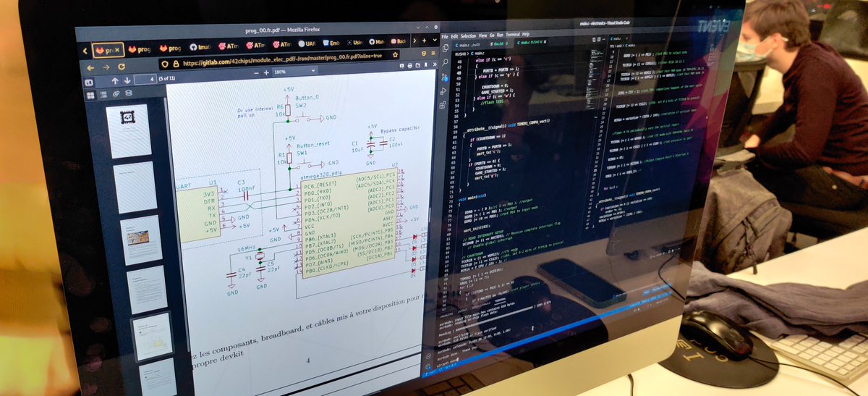Switch to the first main.c editor tab
Screen dimensions: 868x396
click(469, 45)
